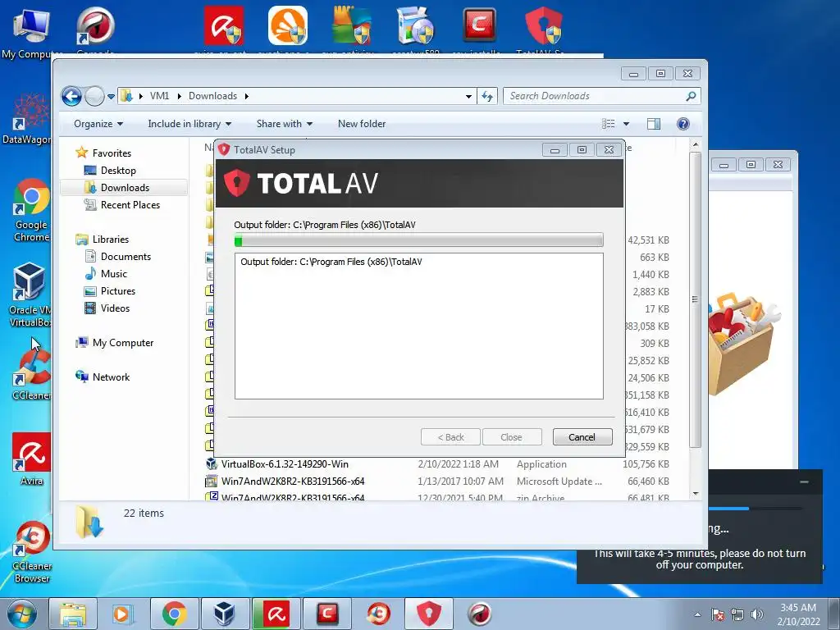The width and height of the screenshot is (840, 630).
Task: Open the Comodo desktop shortcut
Action: [x=95, y=30]
